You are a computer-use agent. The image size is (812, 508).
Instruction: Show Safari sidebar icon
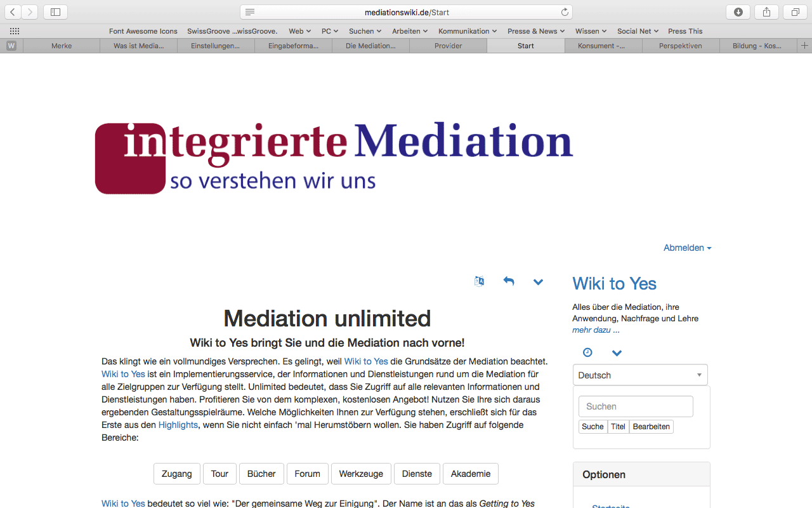click(55, 12)
